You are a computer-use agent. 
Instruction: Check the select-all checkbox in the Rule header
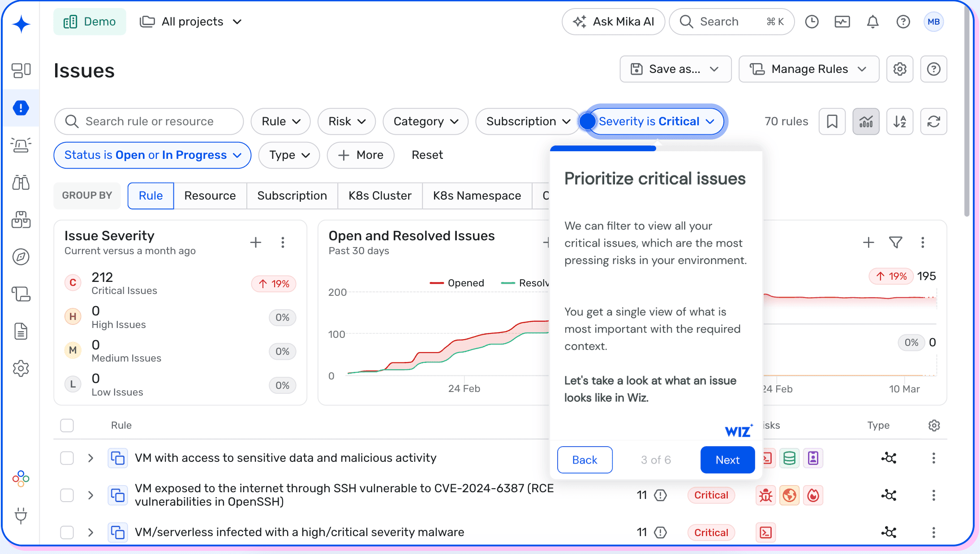pos(67,425)
